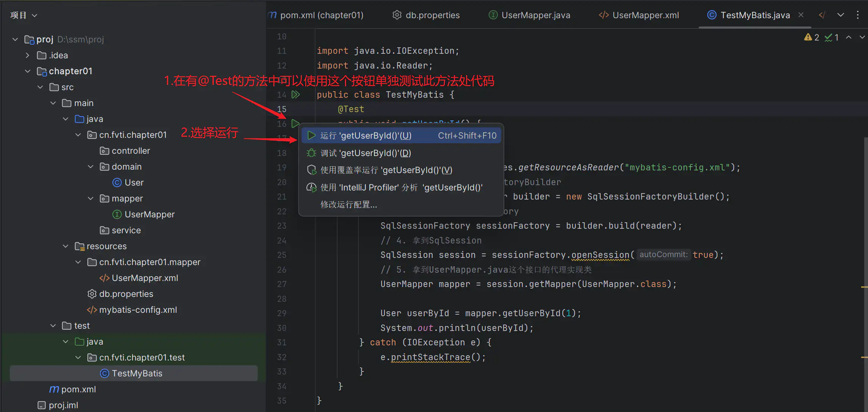Image resolution: width=868 pixels, height=412 pixels.
Task: Click the @Test annotation on line 15
Action: pyautogui.click(x=351, y=109)
